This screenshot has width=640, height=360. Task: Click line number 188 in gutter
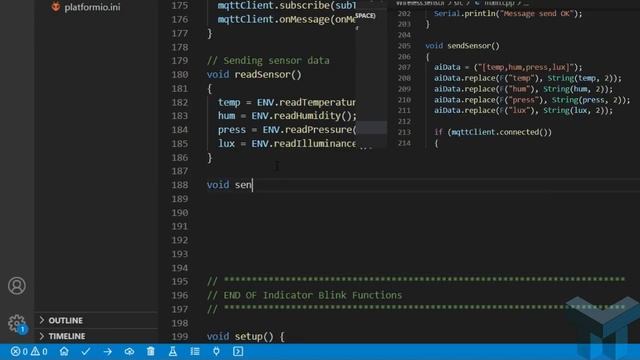(180, 185)
